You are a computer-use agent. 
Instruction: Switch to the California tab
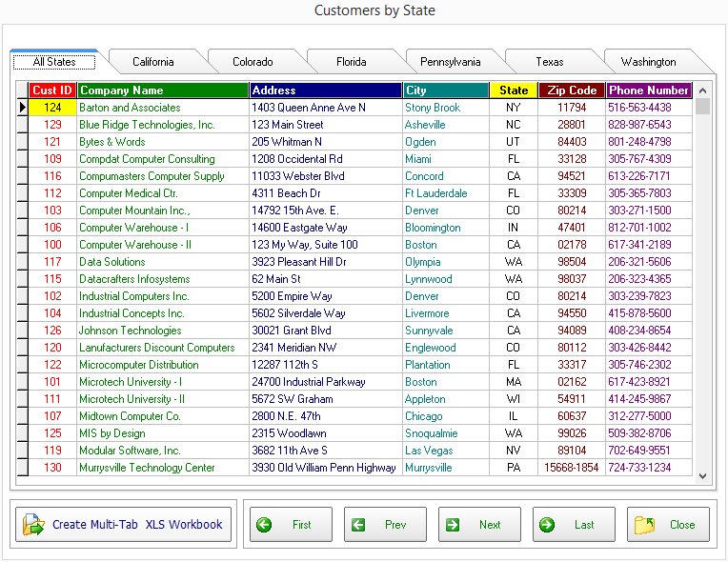[153, 62]
